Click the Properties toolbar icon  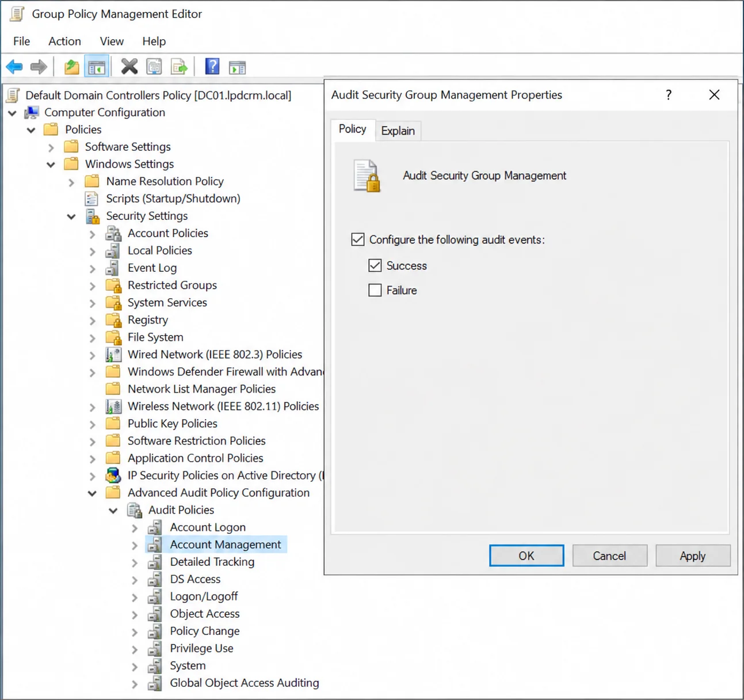(x=154, y=67)
